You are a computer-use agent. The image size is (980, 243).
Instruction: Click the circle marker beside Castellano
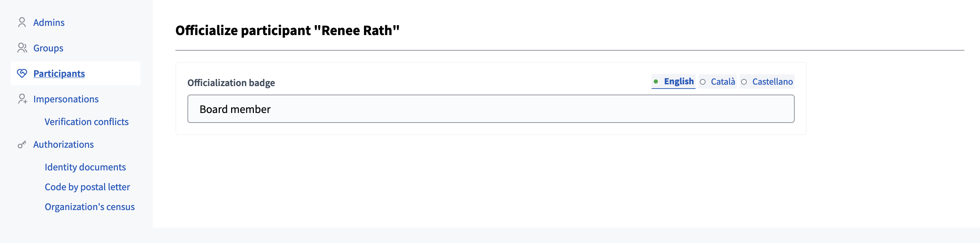click(744, 82)
